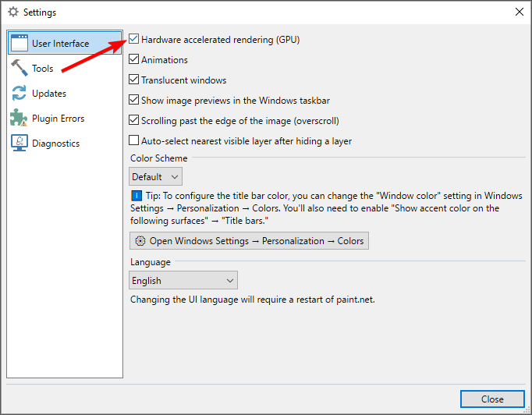Click the Plugin Errors puzzle icon
Image resolution: width=532 pixels, height=415 pixels.
click(19, 118)
